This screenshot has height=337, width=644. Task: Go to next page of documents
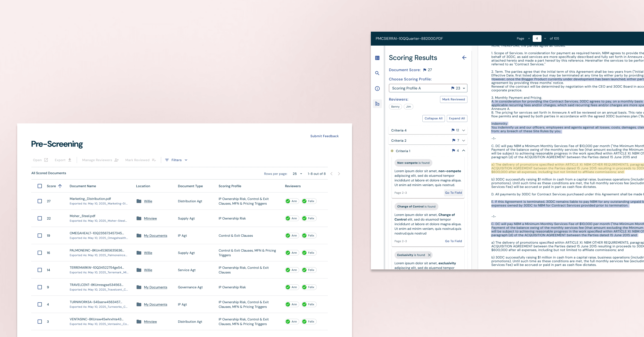339,174
